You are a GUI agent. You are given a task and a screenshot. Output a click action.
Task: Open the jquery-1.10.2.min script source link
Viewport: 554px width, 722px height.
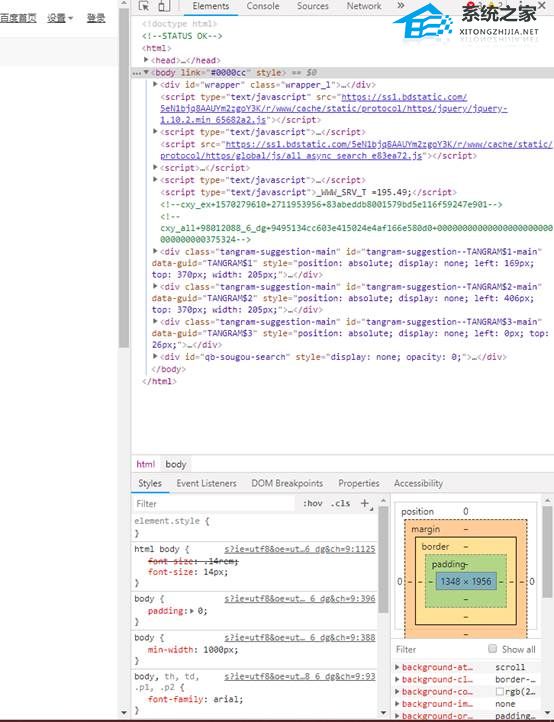click(334, 109)
